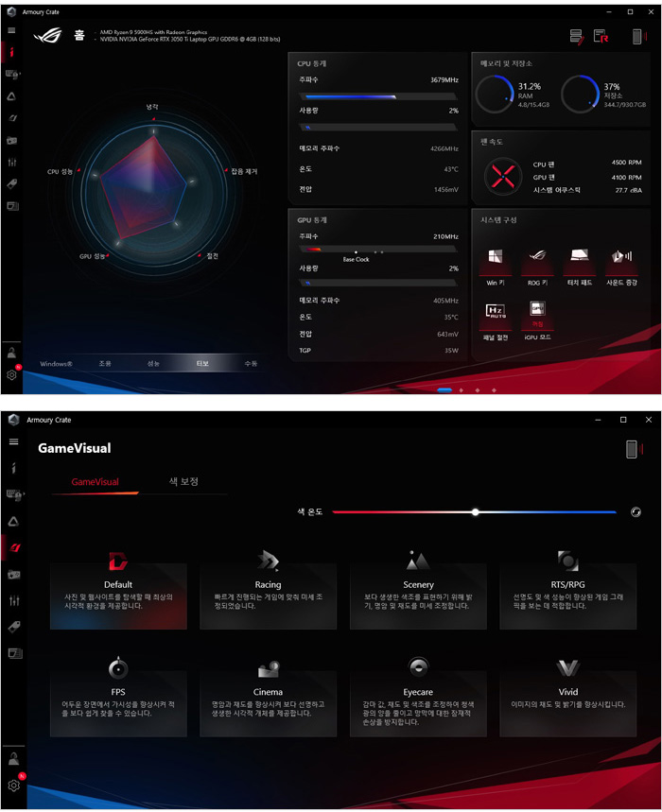662x812 pixels.
Task: Open Aura Sync triangle icon in Home window
Action: click(11, 96)
